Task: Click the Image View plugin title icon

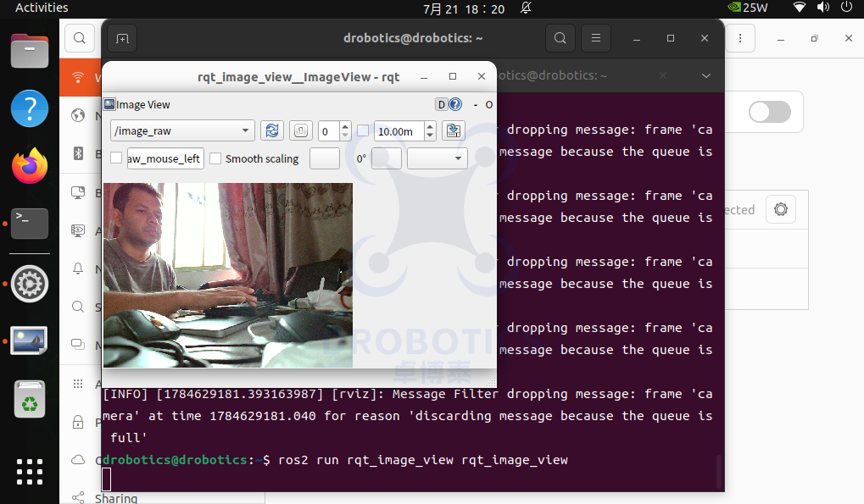Action: (x=109, y=104)
